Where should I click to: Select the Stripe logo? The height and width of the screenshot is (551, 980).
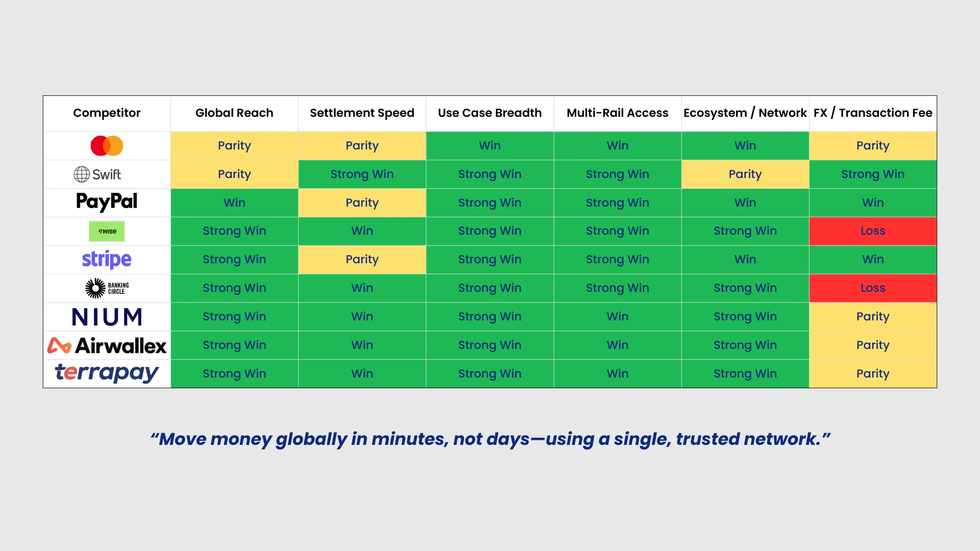click(107, 259)
